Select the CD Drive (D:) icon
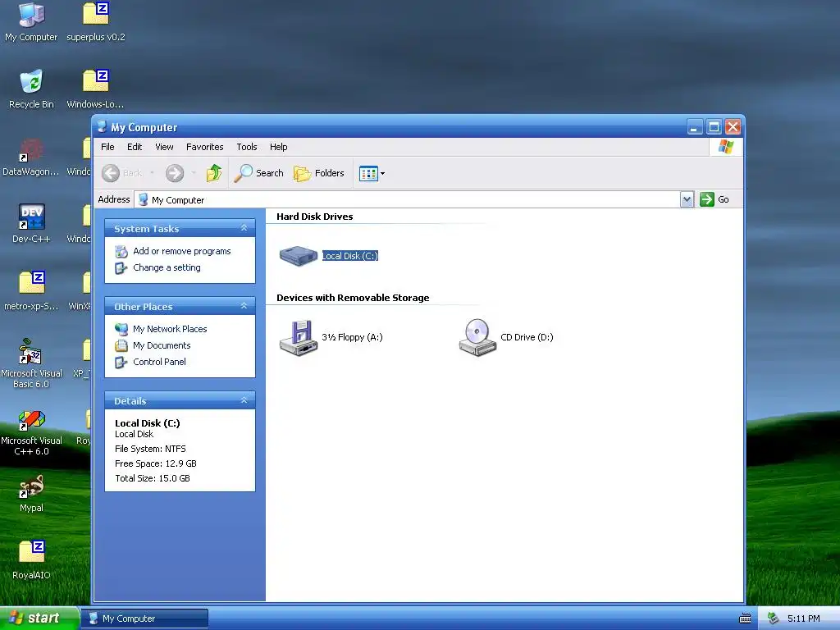This screenshot has height=630, width=840. [x=477, y=337]
